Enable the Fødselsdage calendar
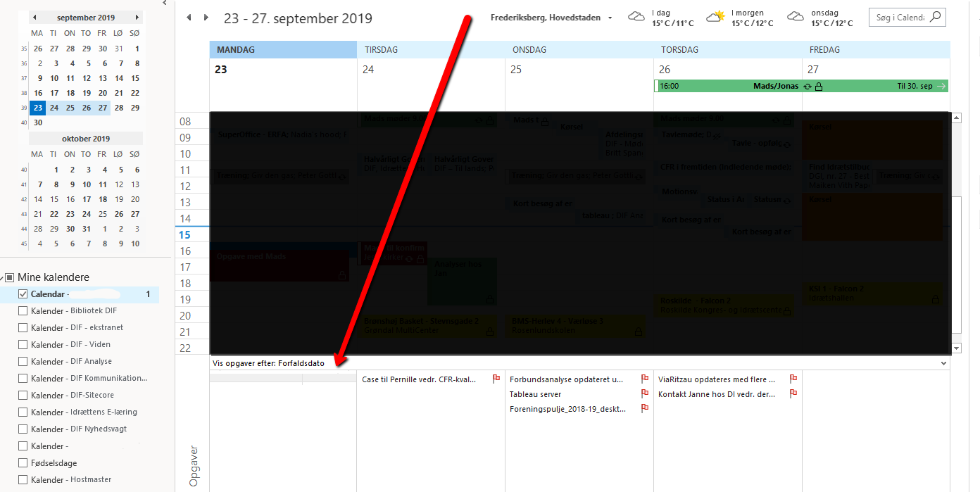This screenshot has height=492, width=980. pos(23,464)
